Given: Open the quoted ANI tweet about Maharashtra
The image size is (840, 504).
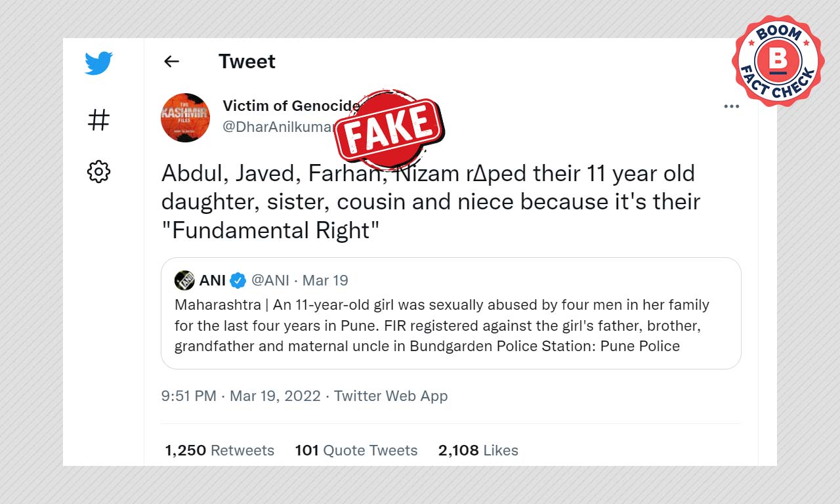Looking at the screenshot, I should (451, 313).
